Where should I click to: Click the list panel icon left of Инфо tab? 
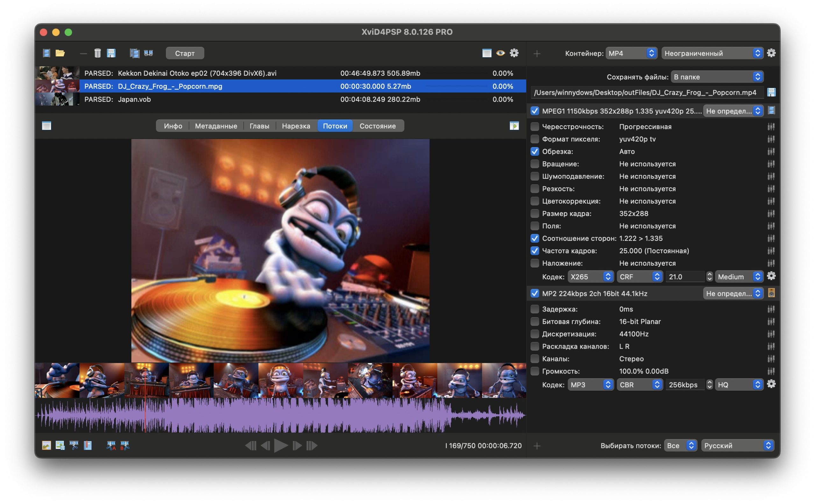47,126
